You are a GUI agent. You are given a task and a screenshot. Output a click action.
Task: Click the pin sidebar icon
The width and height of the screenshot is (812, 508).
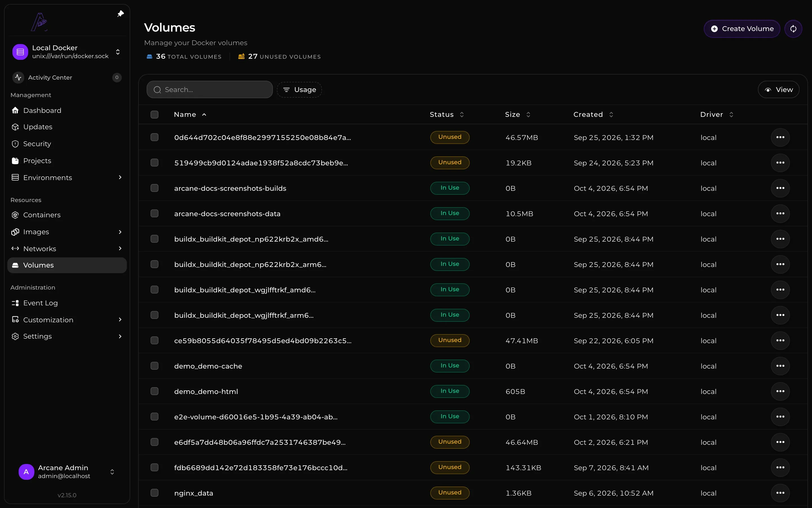120,14
